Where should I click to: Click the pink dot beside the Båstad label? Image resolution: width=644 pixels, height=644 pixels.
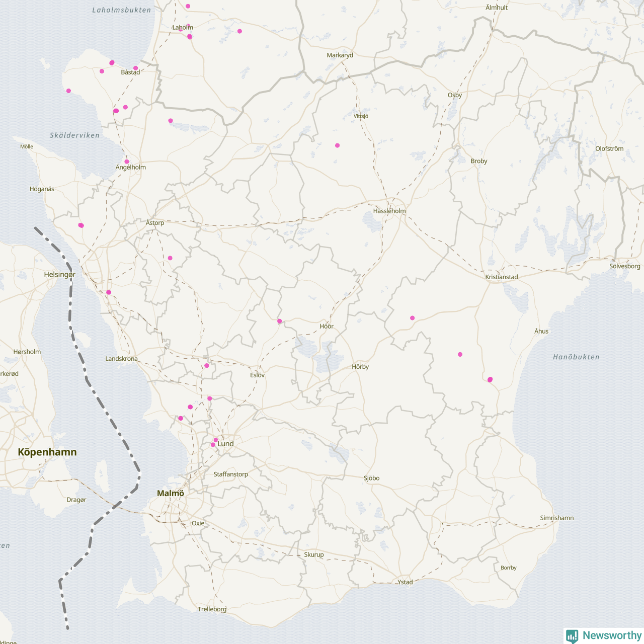coord(135,68)
